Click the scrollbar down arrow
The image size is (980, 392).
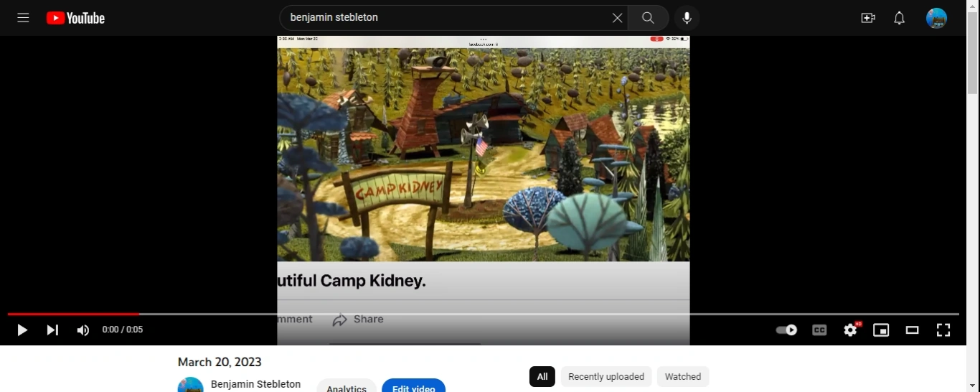[x=973, y=386]
